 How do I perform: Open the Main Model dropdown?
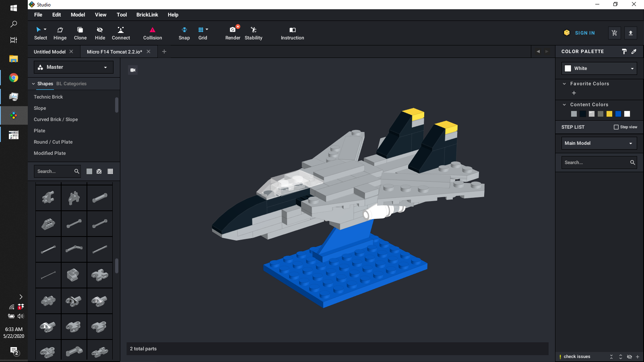point(599,143)
